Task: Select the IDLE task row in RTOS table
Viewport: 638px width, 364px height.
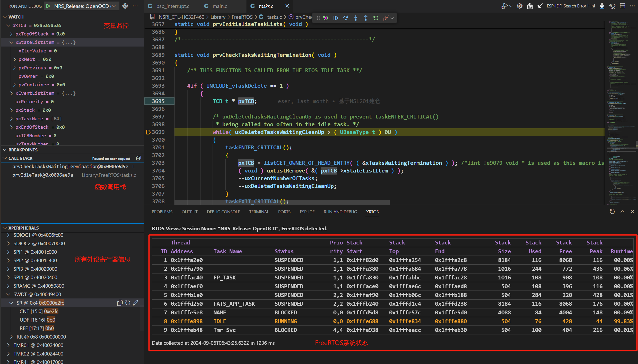Action: click(392, 321)
